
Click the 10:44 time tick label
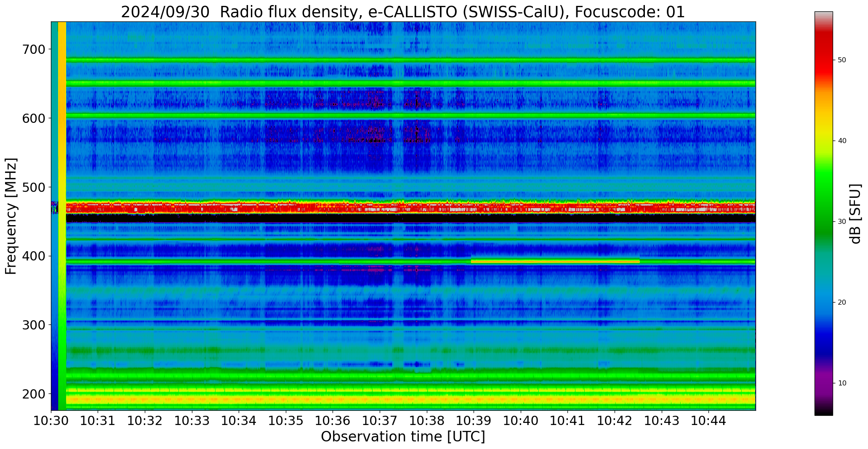pos(708,420)
